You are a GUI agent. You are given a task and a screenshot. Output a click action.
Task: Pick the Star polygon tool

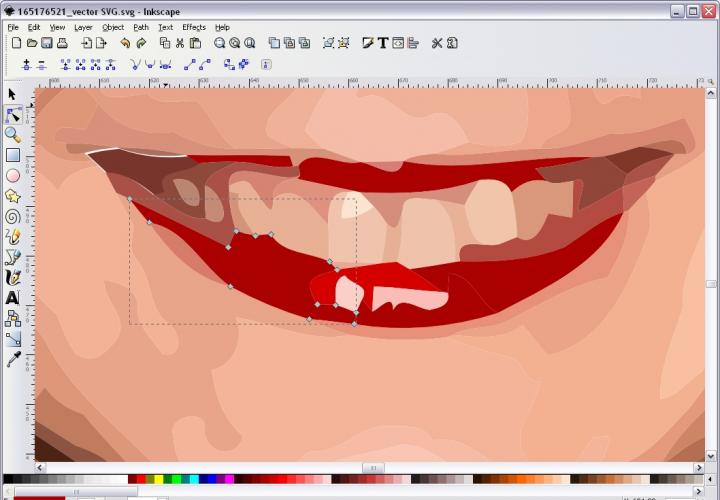click(12, 196)
